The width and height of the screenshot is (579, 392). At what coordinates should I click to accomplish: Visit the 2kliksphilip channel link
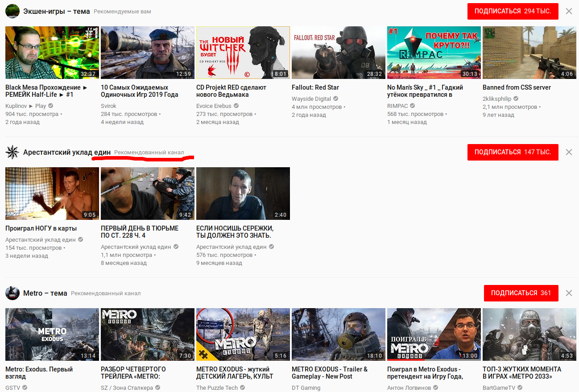pyautogui.click(x=497, y=99)
